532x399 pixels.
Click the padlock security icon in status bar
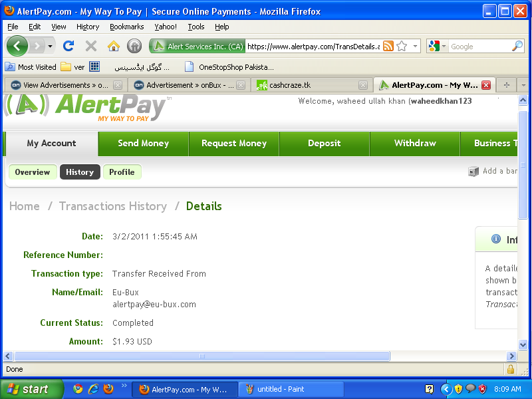(x=511, y=369)
